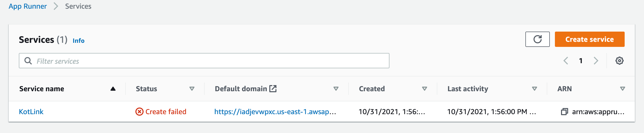Click the search magnifier icon
This screenshot has width=644, height=133.
coord(28,61)
